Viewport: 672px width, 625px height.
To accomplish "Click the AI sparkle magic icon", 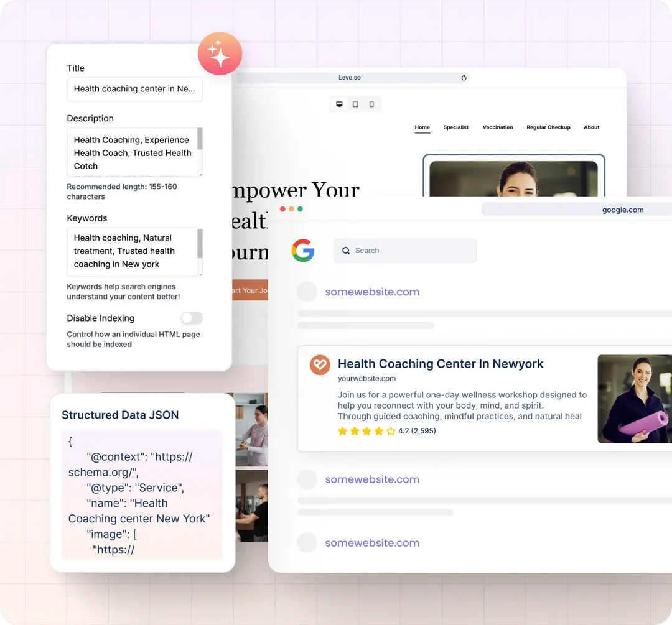I will coord(220,53).
